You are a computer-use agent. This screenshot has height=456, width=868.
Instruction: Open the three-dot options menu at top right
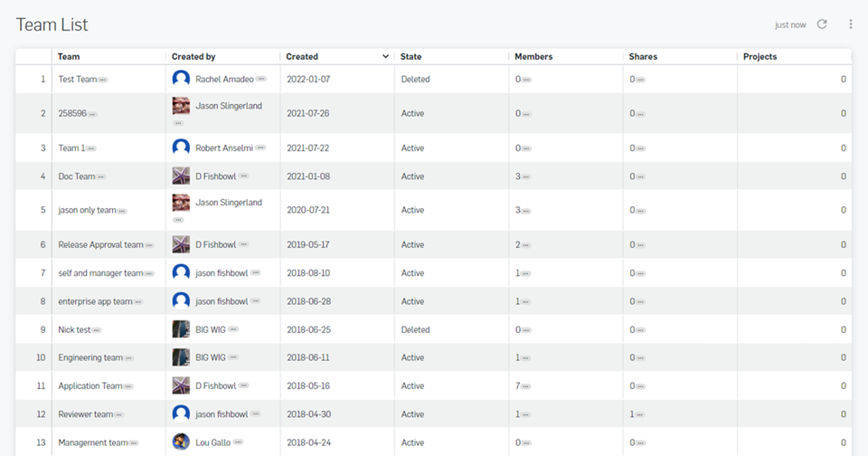[850, 24]
